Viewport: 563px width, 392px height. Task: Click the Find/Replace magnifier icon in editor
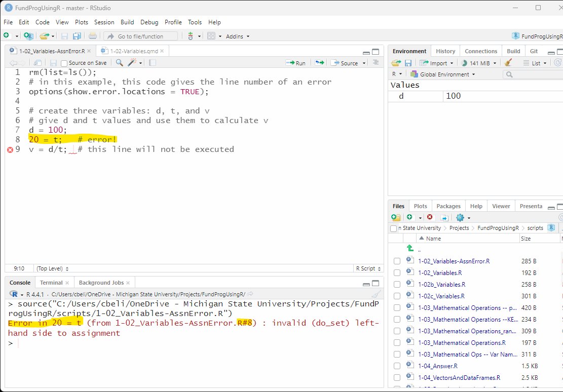point(120,63)
